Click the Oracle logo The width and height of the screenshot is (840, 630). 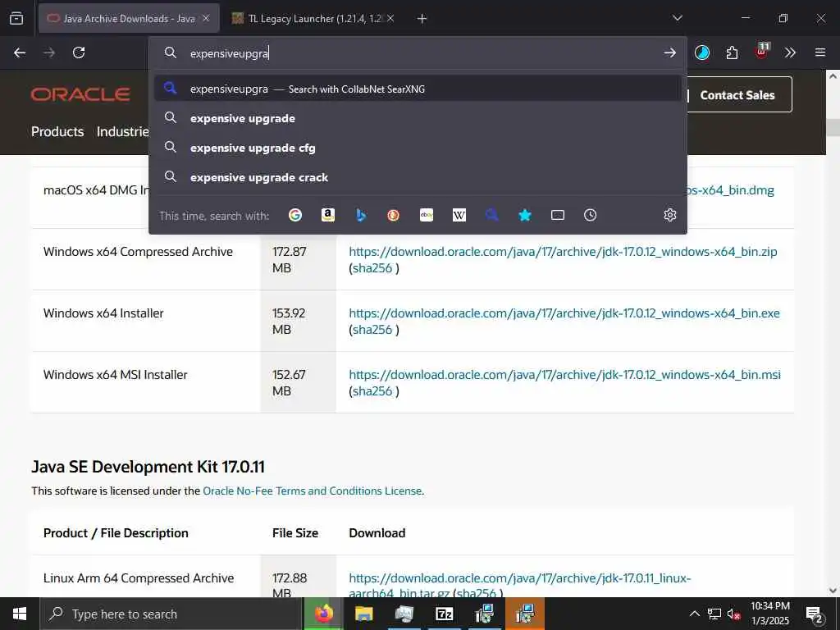(80, 95)
